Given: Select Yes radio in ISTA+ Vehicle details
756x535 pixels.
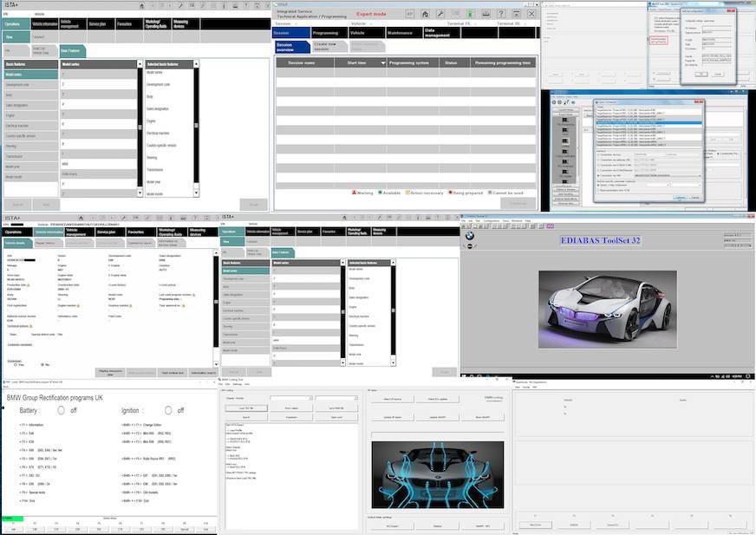Looking at the screenshot, I should [x=16, y=365].
